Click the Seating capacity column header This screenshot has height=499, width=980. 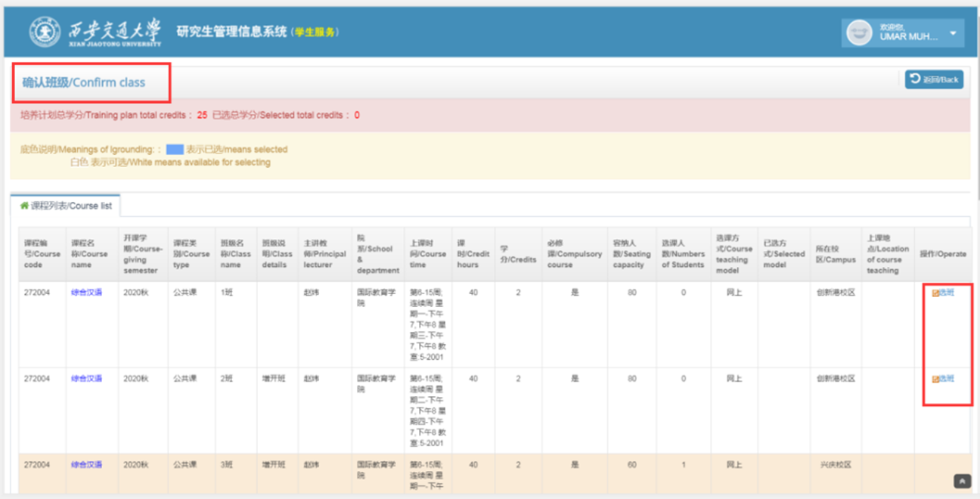click(631, 255)
